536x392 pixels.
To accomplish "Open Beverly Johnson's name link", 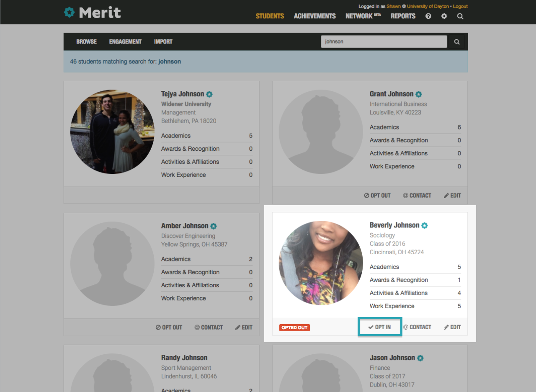I will [x=394, y=225].
